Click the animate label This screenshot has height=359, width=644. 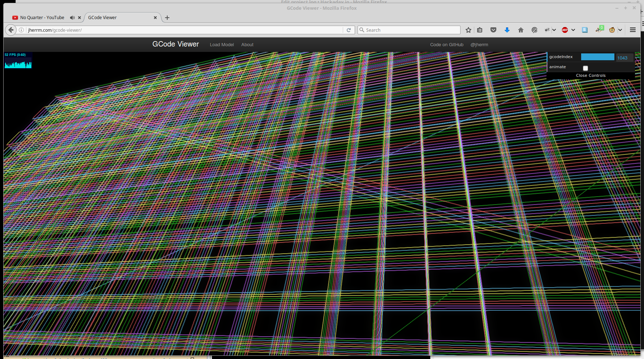pyautogui.click(x=558, y=67)
